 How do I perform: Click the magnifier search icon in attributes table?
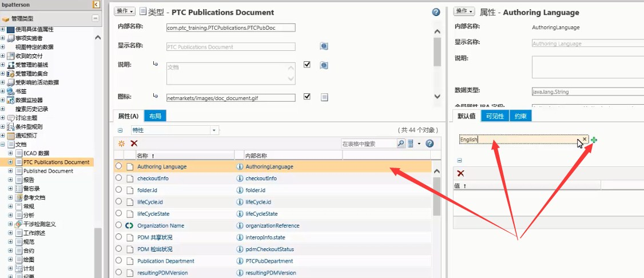[400, 144]
